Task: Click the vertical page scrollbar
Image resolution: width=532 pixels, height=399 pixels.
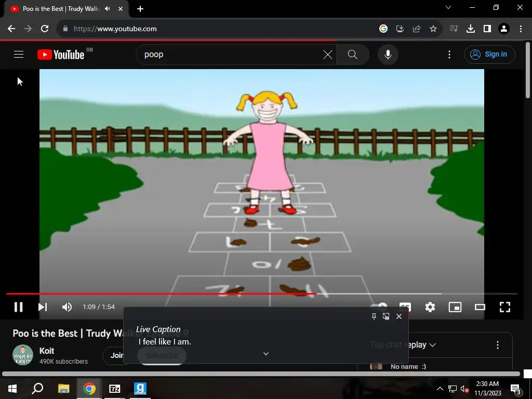Action: (528, 70)
